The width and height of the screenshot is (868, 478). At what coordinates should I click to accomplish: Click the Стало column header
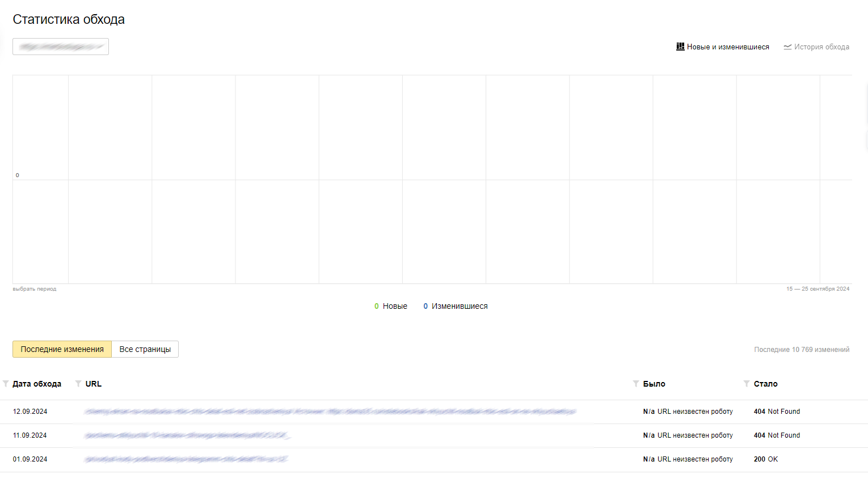tap(765, 384)
